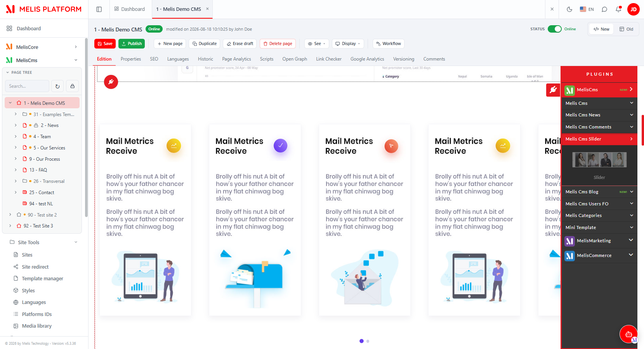Select the first slider page dot

[x=361, y=341]
